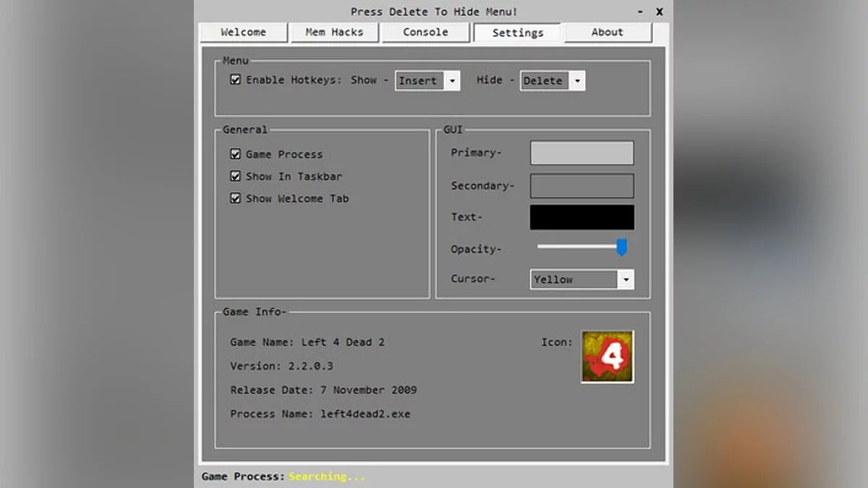This screenshot has height=488, width=868.
Task: Close the trainer window with X
Action: click(659, 12)
